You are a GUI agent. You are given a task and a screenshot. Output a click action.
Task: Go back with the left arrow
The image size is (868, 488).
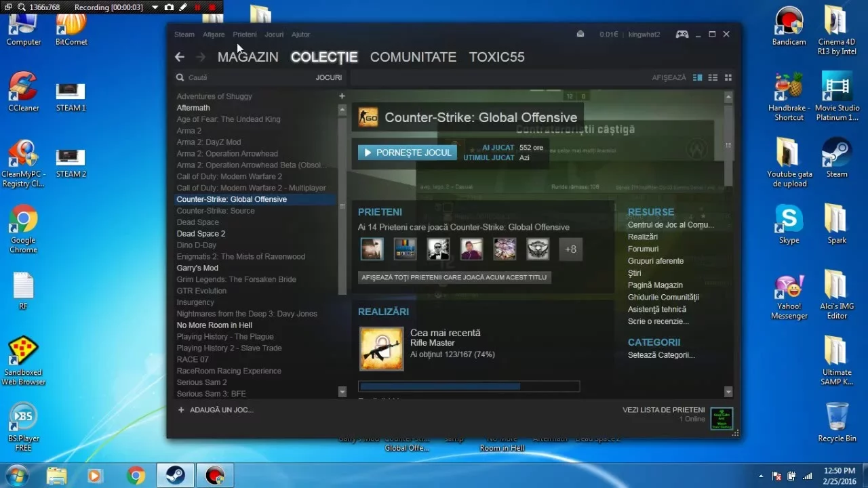tap(180, 57)
